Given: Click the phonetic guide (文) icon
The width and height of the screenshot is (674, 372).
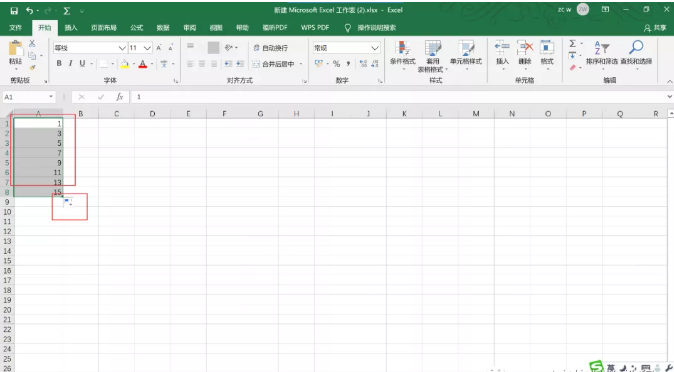Looking at the screenshot, I should (x=164, y=64).
